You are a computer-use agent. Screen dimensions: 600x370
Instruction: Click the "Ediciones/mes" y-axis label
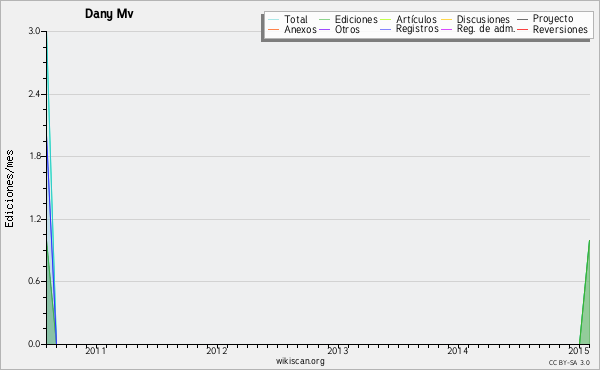point(10,189)
